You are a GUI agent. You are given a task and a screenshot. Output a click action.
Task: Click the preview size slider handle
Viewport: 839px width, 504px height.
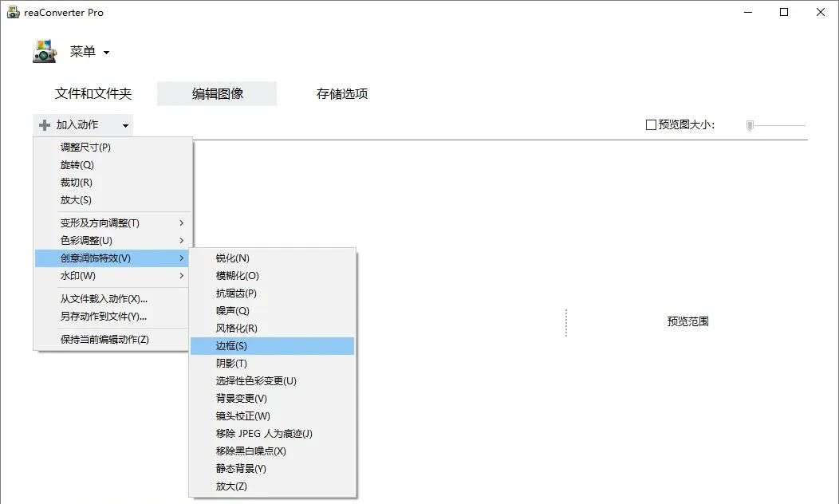point(749,125)
